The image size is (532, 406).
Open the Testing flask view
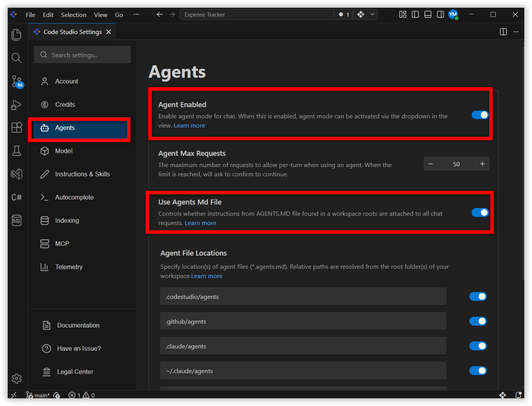(x=17, y=151)
